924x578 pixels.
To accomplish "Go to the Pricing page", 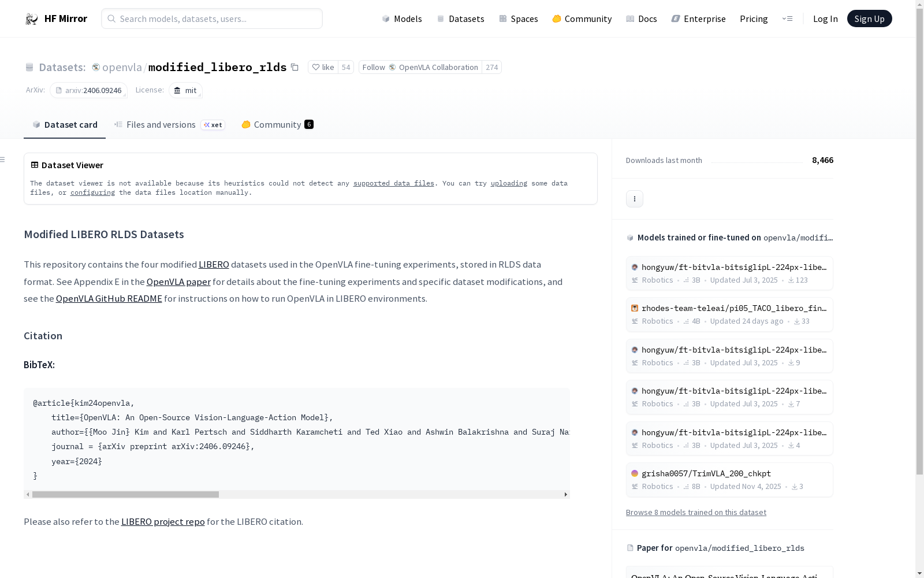I will coord(754,18).
